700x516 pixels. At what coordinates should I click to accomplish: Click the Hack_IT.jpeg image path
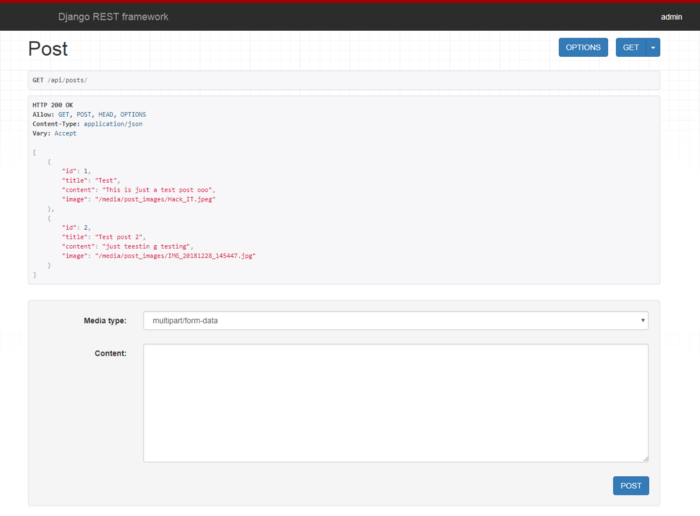click(156, 199)
